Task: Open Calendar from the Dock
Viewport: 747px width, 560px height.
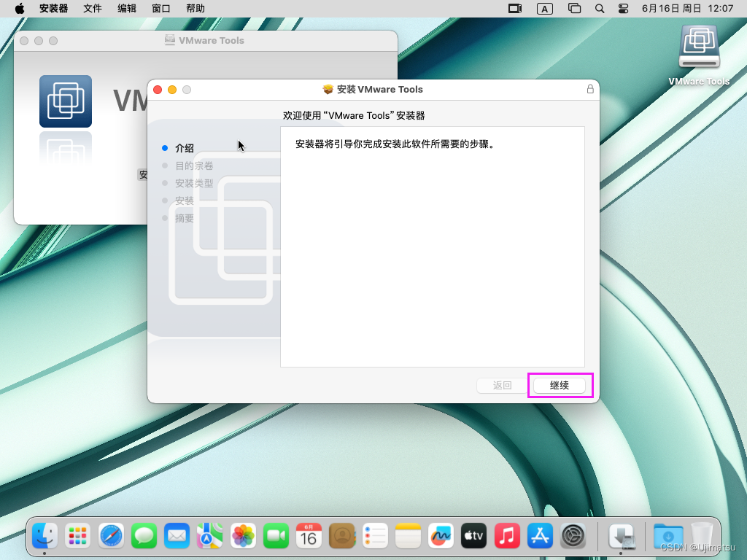Action: pyautogui.click(x=309, y=536)
